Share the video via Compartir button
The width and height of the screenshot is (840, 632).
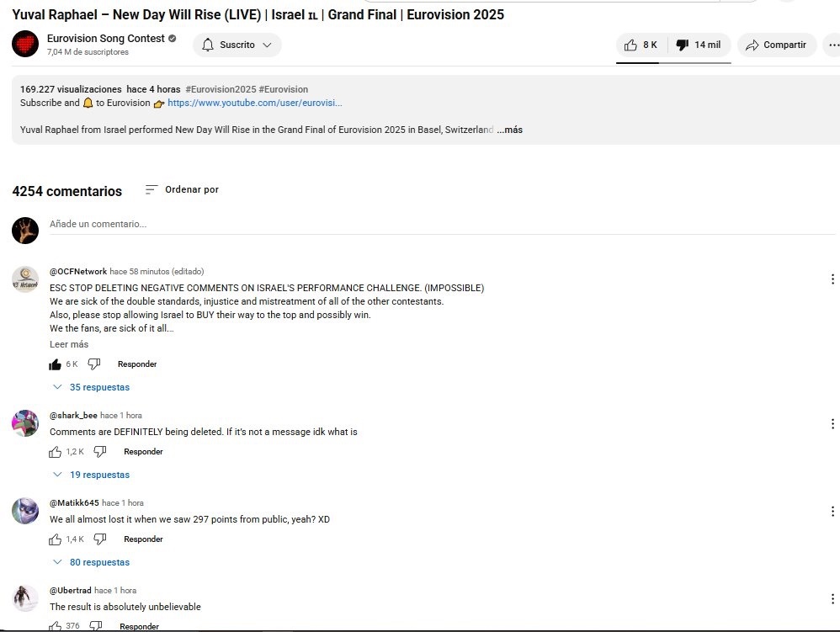coord(776,45)
